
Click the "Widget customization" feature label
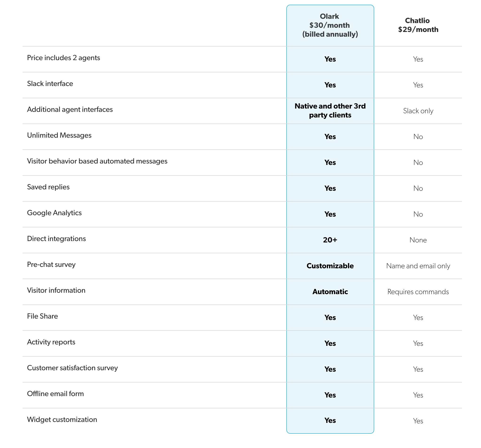[x=62, y=420]
